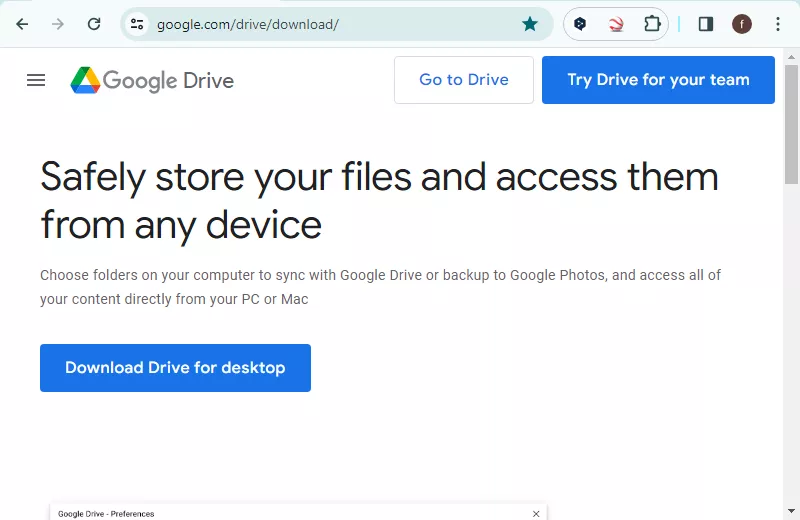
Task: Close the Google Drive Preferences preview window
Action: pyautogui.click(x=536, y=513)
